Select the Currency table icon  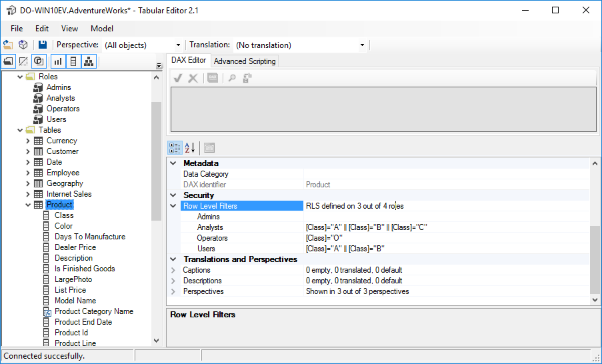39,141
